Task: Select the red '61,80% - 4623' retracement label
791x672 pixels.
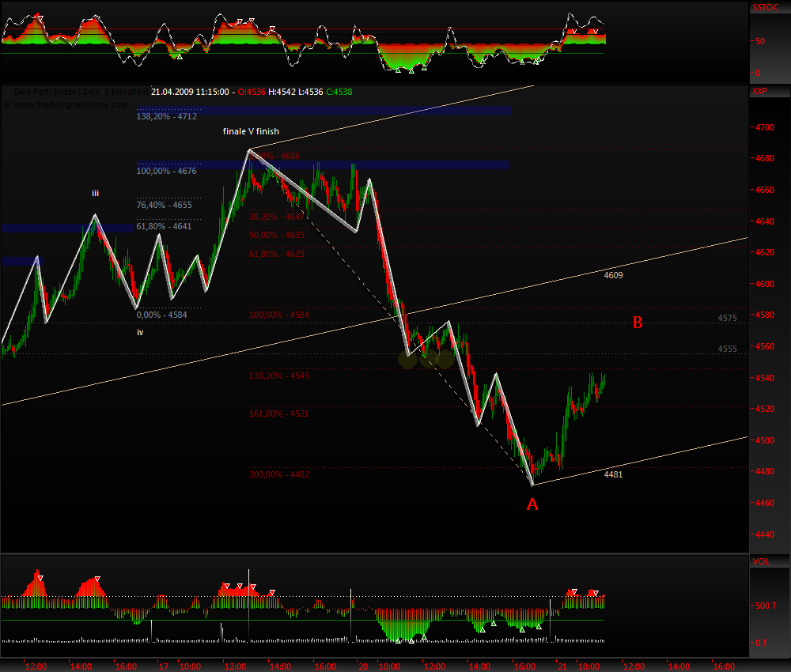Action: click(x=277, y=254)
